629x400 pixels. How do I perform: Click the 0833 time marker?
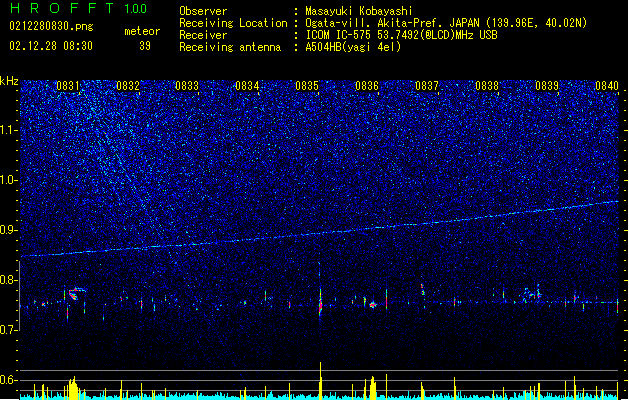point(187,85)
